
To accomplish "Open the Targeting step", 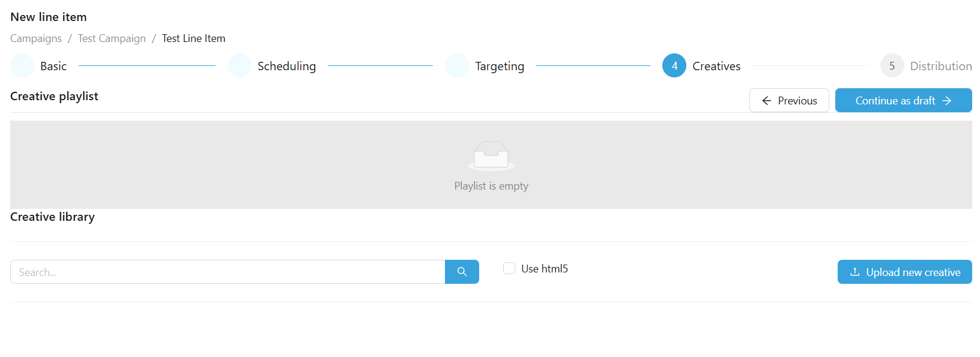I will (x=500, y=66).
